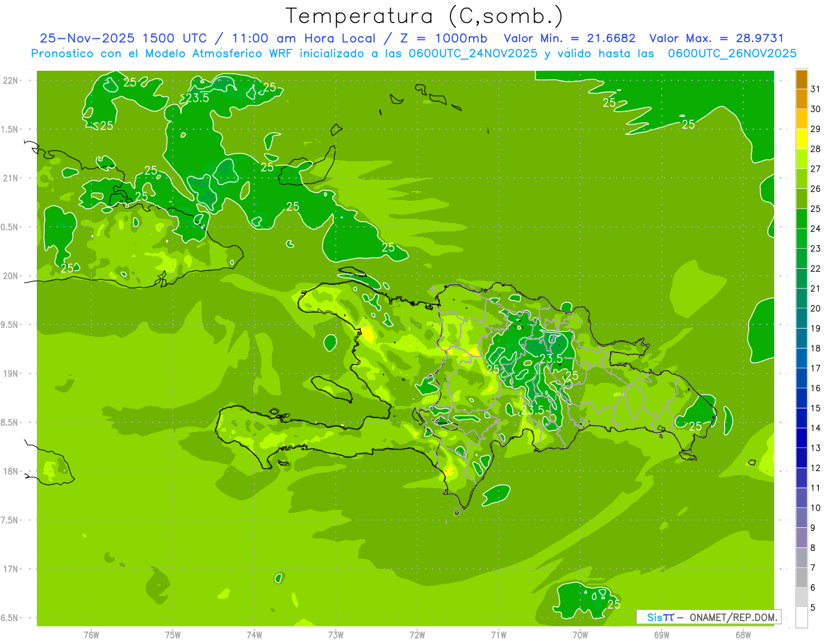Click the '20' colorbar scale label
The height and width of the screenshot is (644, 834).
click(x=815, y=308)
